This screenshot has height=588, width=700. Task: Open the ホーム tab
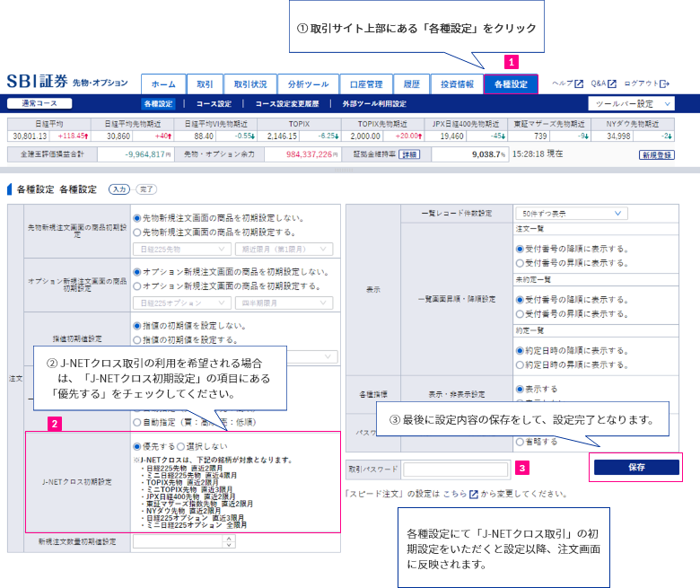(163, 84)
